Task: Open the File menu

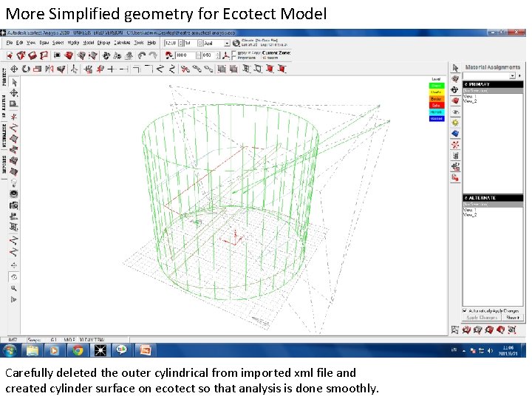Action: [9, 43]
